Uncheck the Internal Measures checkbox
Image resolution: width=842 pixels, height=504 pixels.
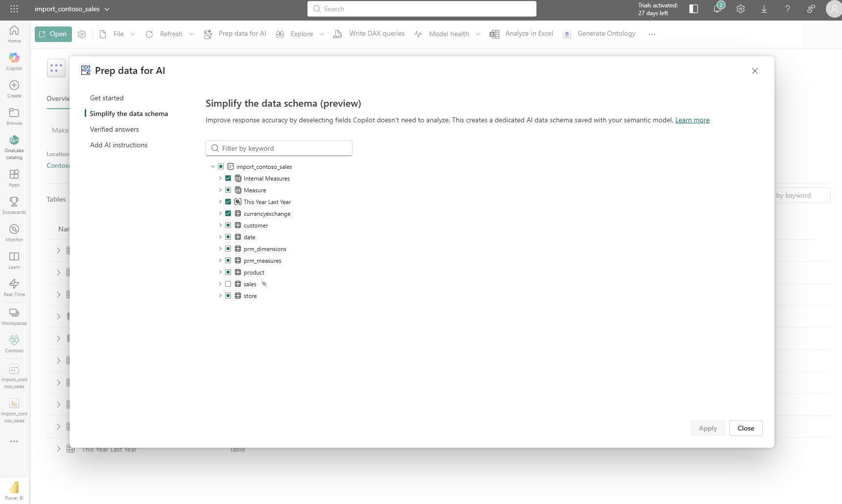228,178
